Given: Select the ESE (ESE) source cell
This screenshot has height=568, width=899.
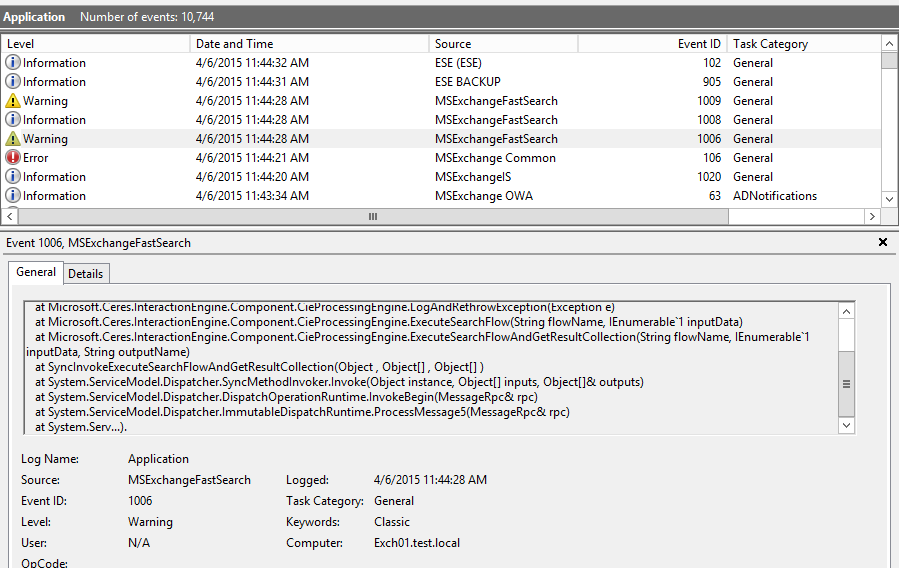Looking at the screenshot, I should coord(458,62).
